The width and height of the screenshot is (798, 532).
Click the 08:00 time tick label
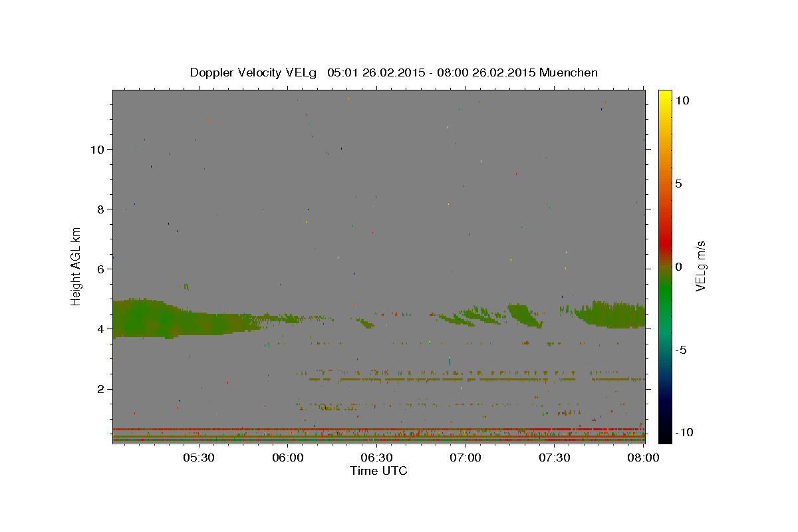[643, 458]
